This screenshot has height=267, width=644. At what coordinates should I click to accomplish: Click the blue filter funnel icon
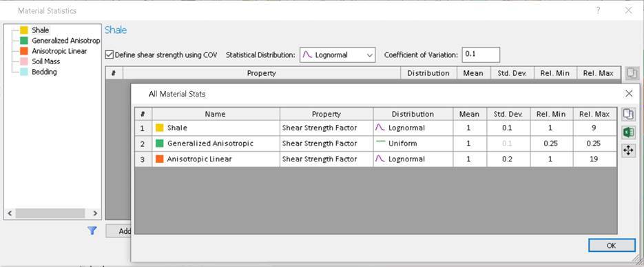point(92,231)
